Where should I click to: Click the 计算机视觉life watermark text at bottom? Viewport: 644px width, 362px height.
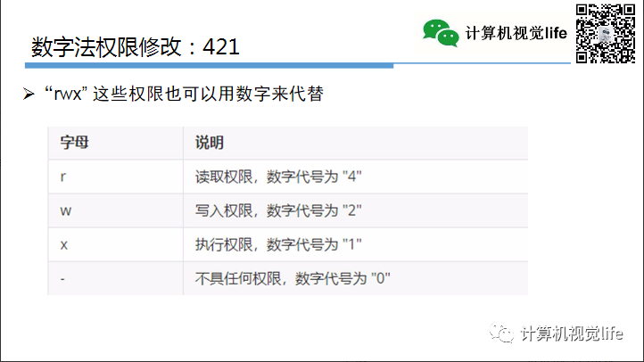pyautogui.click(x=572, y=334)
